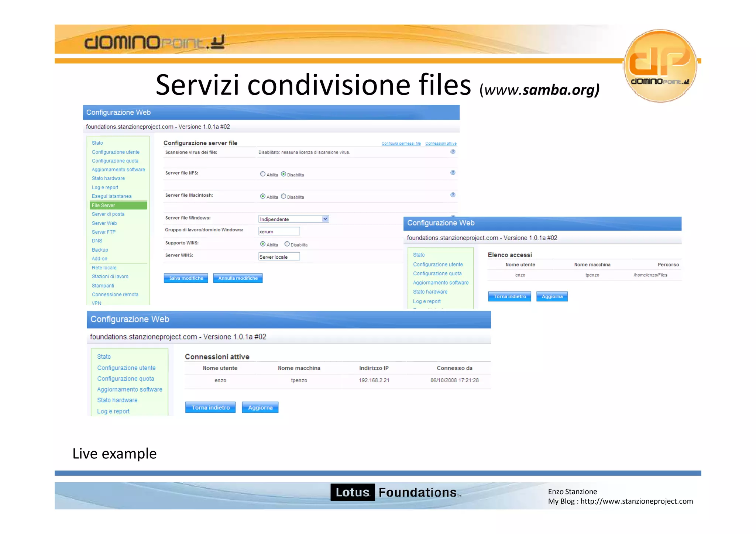Click 192.168.2.21 IP address cell
Viewport: 756px width, 534px height.
click(374, 380)
